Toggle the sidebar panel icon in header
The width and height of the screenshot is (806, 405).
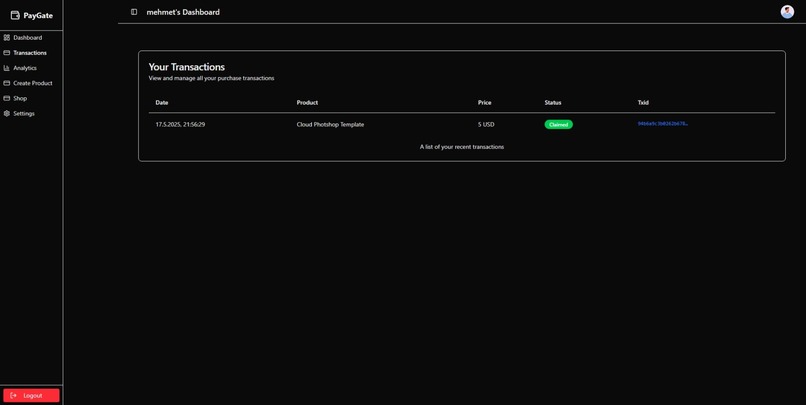pos(134,12)
